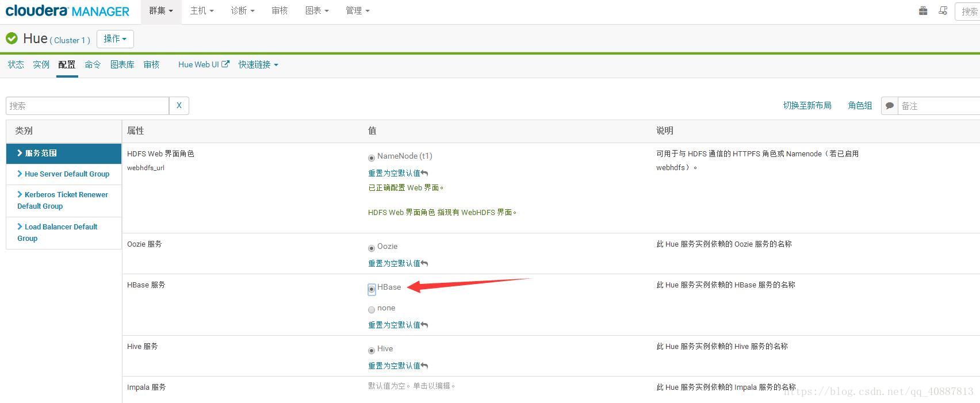Open the 群集 dropdown menu

pyautogui.click(x=160, y=11)
